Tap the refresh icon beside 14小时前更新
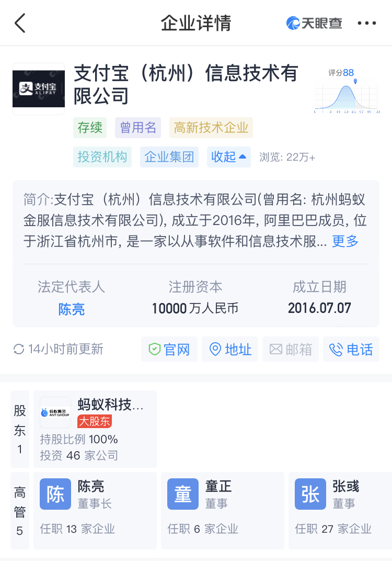Screen dimensions: 392x561 click(x=19, y=349)
